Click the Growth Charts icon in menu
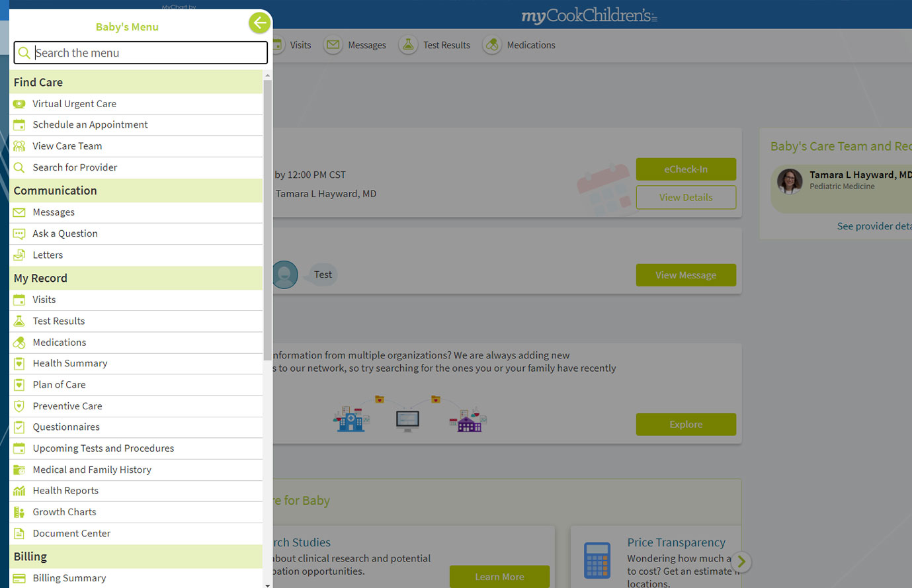This screenshot has width=912, height=588. (19, 512)
